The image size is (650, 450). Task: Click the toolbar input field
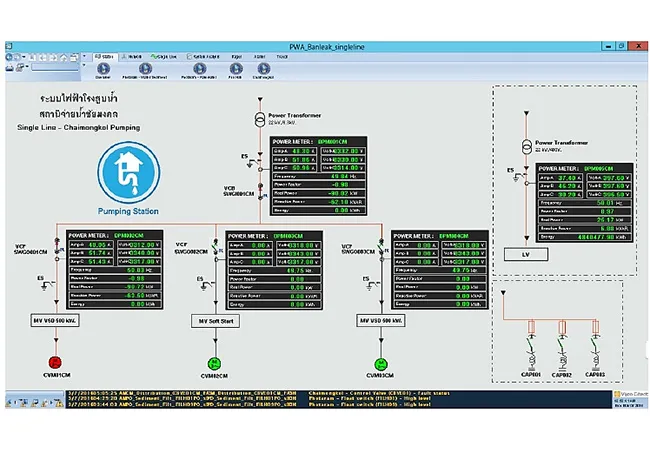(x=55, y=68)
